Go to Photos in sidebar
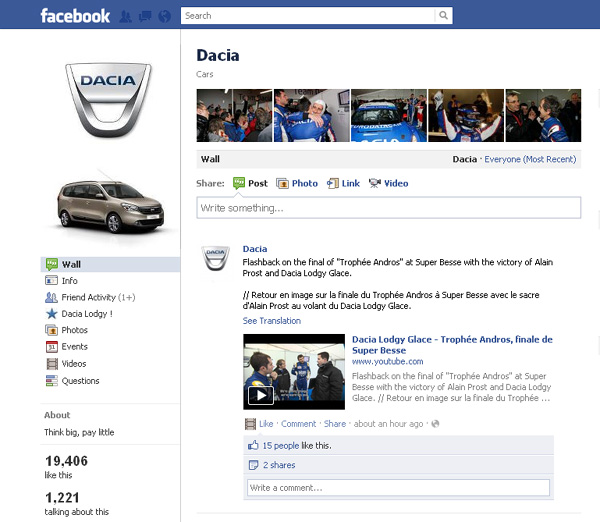The height and width of the screenshot is (522, 600). [x=74, y=330]
